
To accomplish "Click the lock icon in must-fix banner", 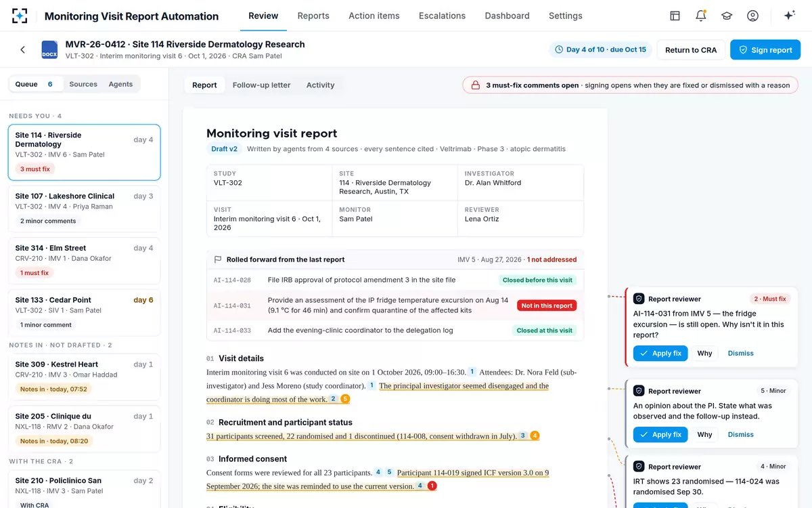I will click(476, 85).
